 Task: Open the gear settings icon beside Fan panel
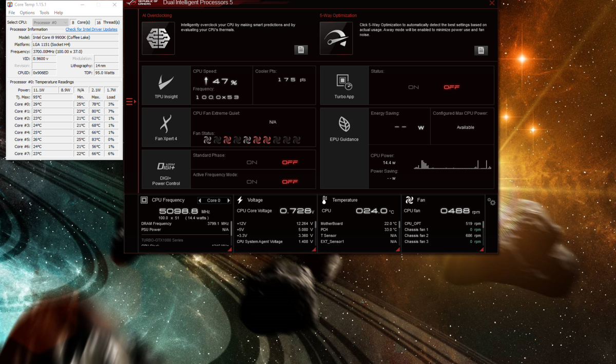(x=491, y=202)
